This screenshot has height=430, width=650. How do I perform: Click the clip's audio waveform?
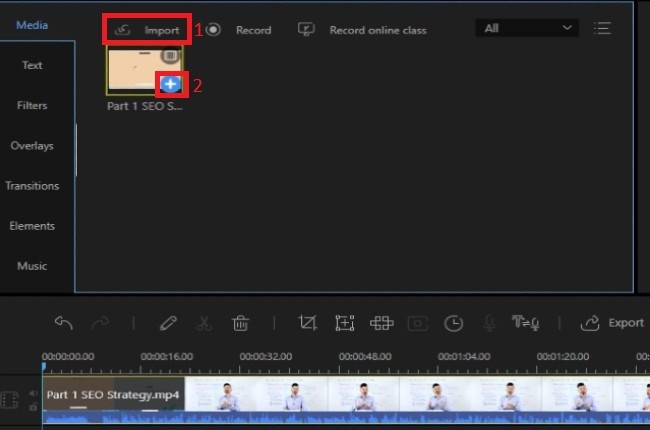pos(346,418)
